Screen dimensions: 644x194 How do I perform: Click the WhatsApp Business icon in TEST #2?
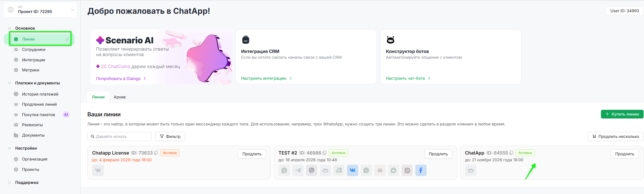pos(284,170)
